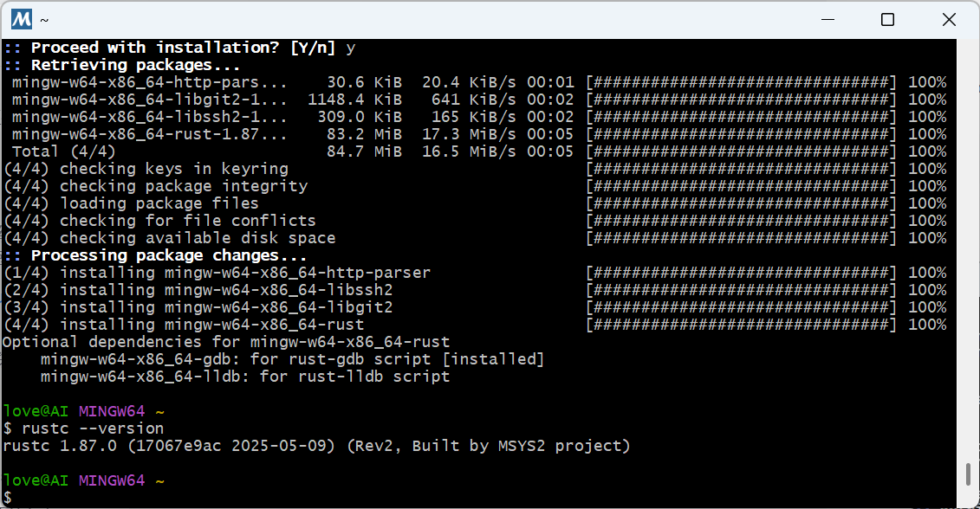Screen dimensions: 980x509
Task: Click the MSYS2 logo icon in title bar
Action: [x=22, y=19]
